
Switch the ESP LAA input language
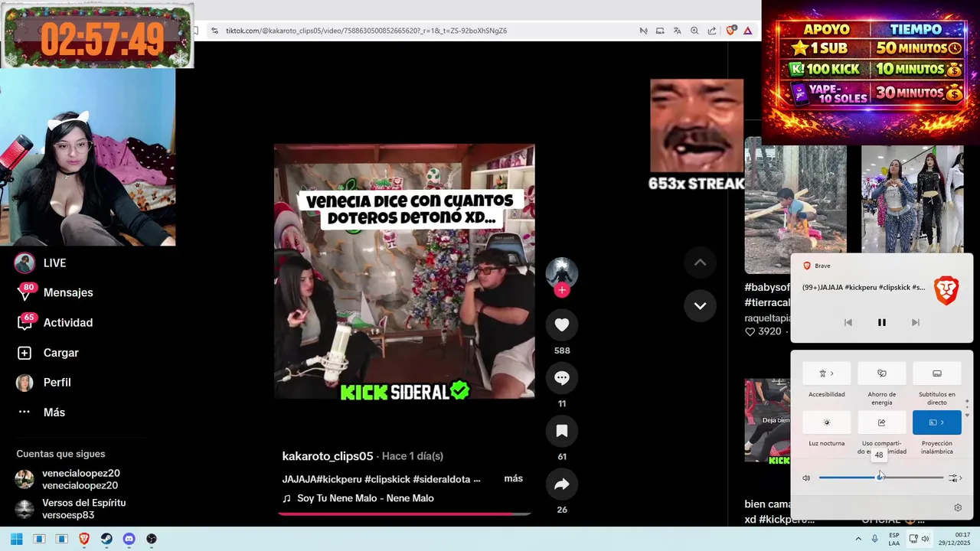(894, 539)
